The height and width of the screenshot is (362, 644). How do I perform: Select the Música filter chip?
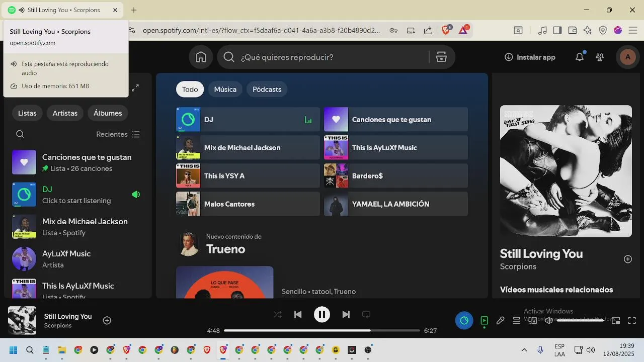click(x=225, y=89)
